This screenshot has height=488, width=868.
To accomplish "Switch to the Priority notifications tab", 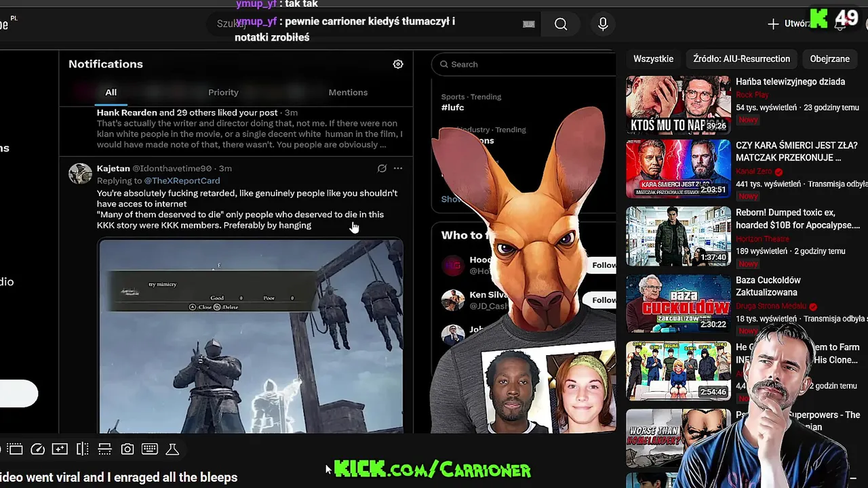I will pos(223,92).
